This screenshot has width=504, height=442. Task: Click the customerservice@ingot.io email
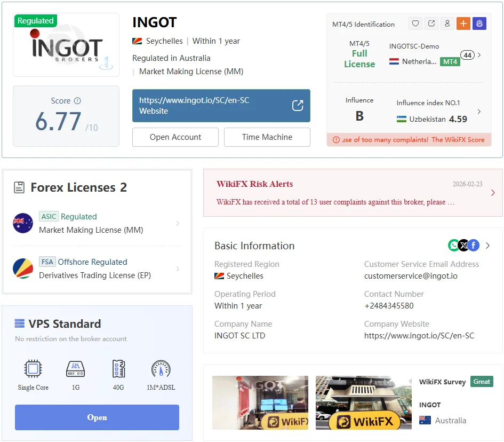coord(411,275)
